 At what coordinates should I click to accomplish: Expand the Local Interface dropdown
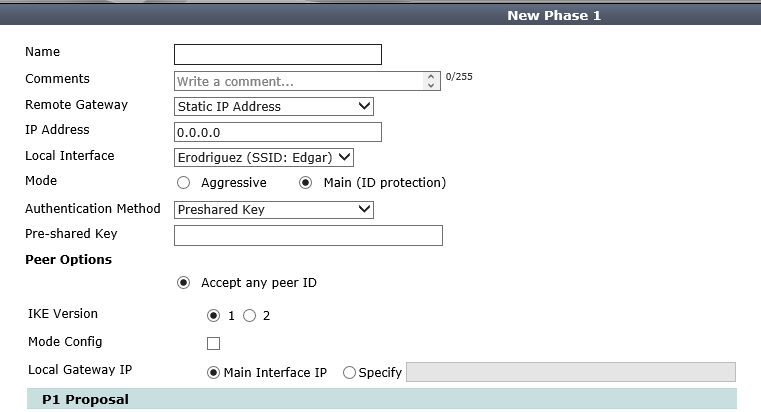click(264, 157)
